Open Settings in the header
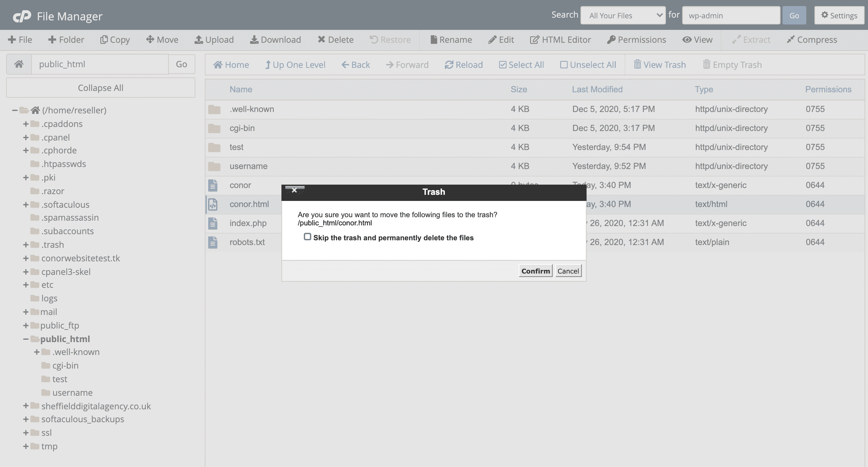This screenshot has height=467, width=868. coord(839,15)
